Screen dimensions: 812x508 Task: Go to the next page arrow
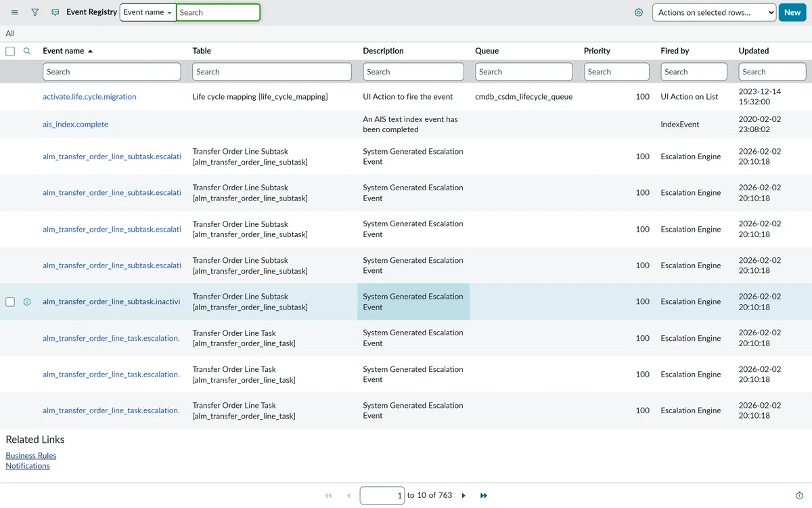point(464,496)
